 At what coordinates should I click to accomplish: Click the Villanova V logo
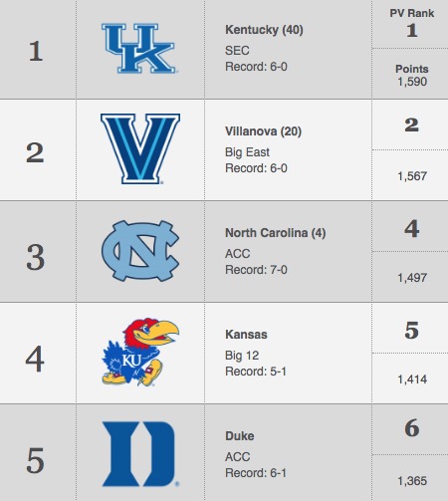[140, 148]
